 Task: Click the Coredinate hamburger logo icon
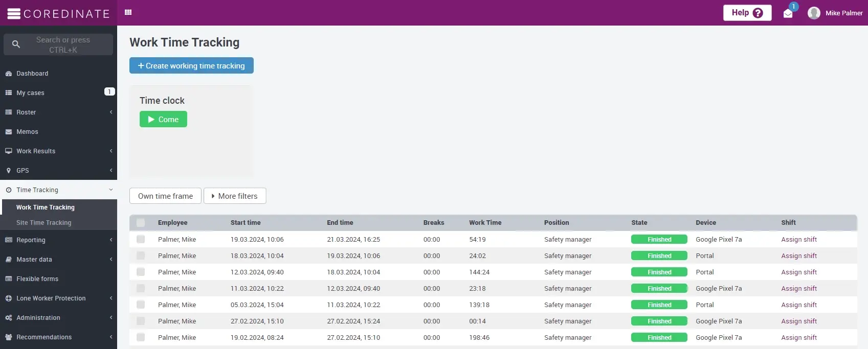tap(14, 13)
